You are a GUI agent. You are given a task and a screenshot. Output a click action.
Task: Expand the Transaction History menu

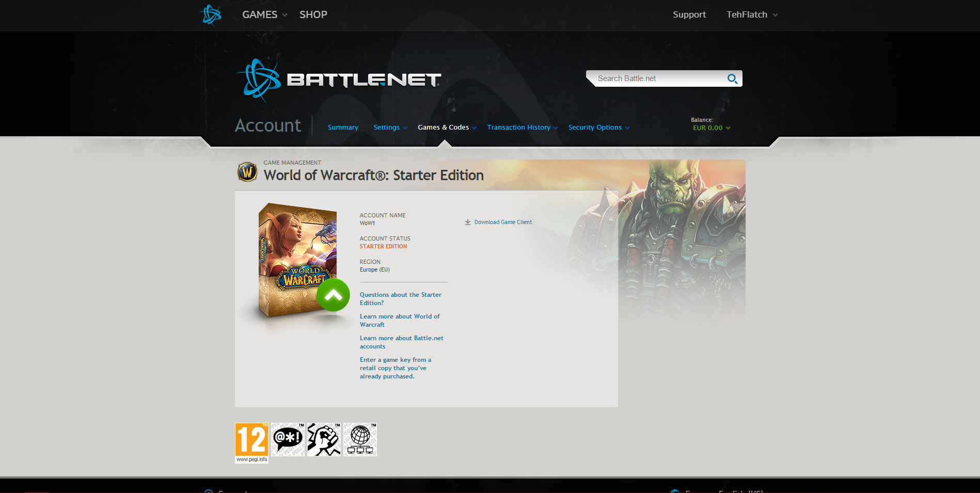click(523, 128)
